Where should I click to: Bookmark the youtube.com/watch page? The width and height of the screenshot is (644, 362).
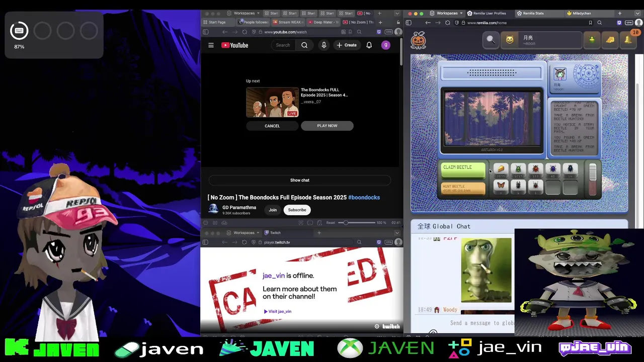(350, 32)
